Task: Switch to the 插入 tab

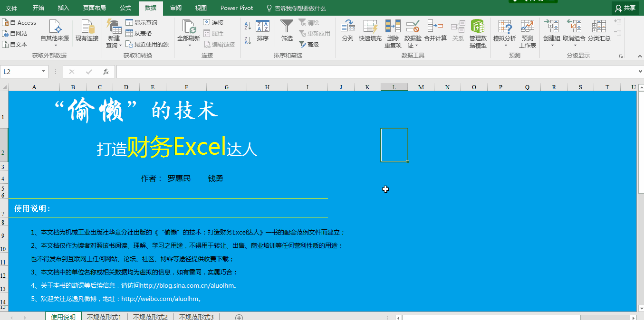Action: [63, 8]
